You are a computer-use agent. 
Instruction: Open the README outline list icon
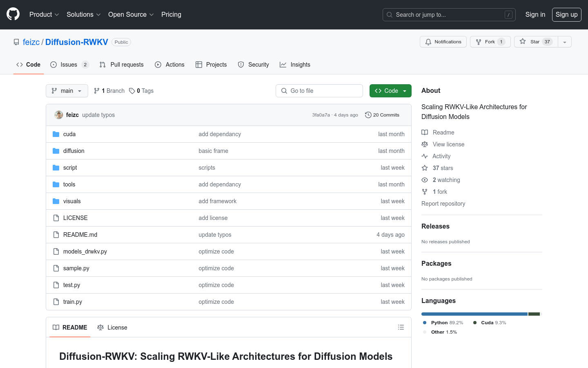401,327
